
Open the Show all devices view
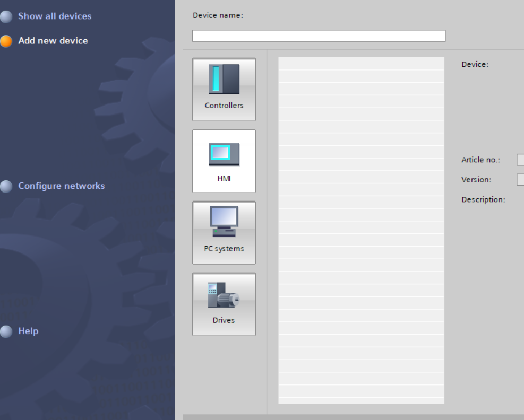point(55,16)
